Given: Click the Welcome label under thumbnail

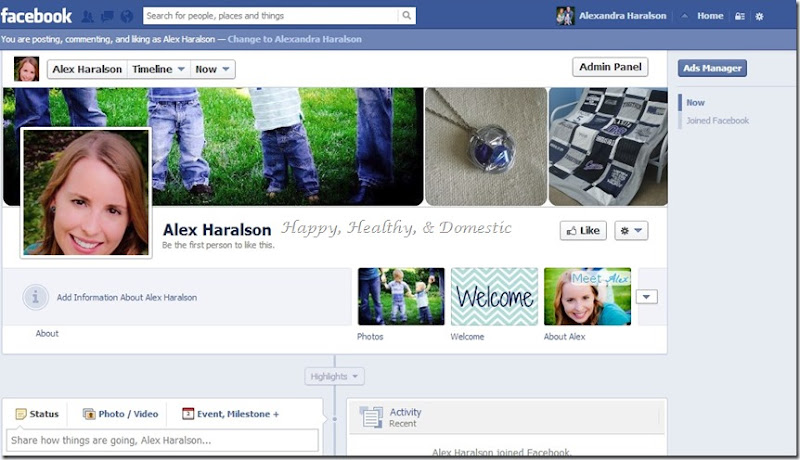Looking at the screenshot, I should pos(467,337).
